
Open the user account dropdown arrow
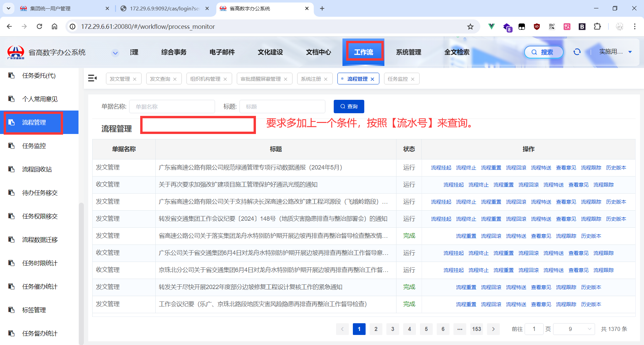630,52
